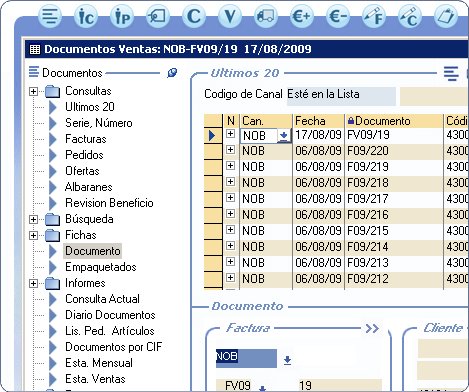Click the Informes folder icon

pyautogui.click(x=52, y=283)
